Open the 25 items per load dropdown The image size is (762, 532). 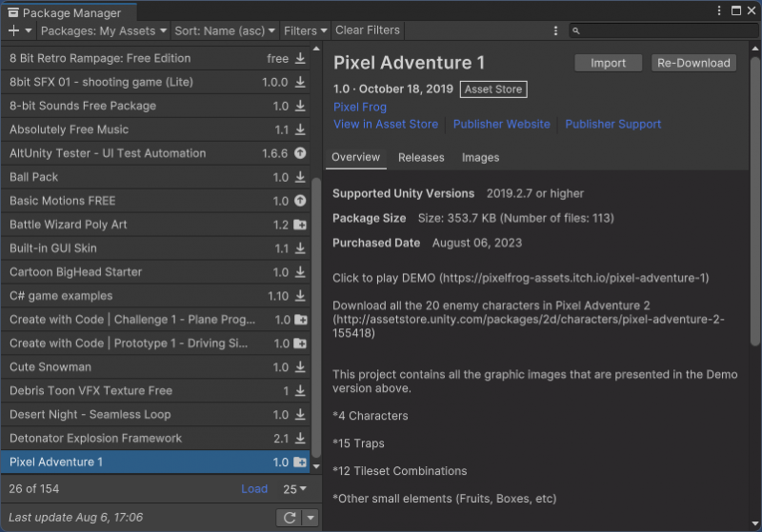point(294,489)
